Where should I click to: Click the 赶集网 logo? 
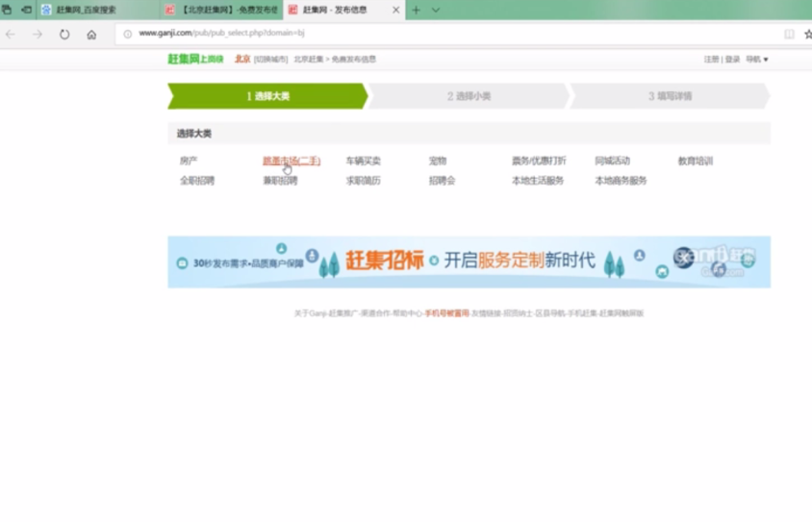pyautogui.click(x=195, y=59)
